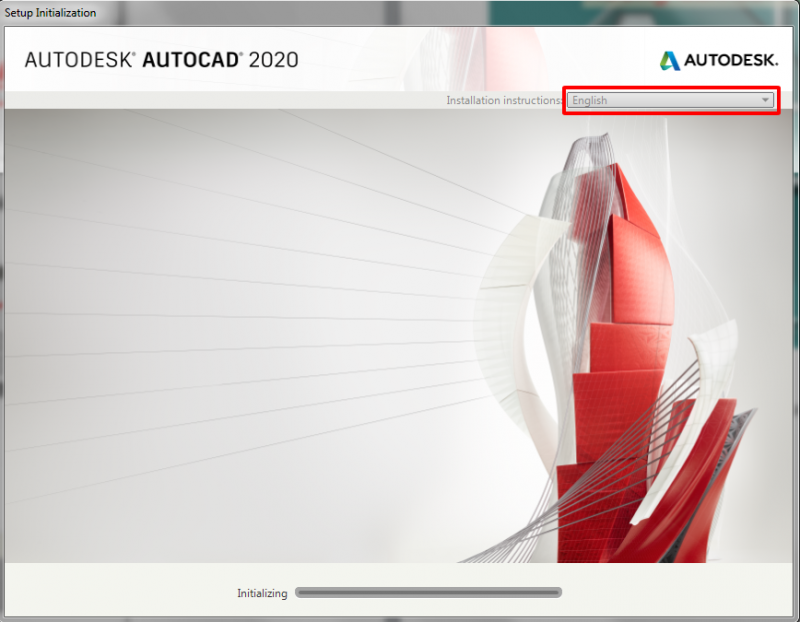Viewport: 800px width, 622px height.
Task: Click the Initializing progress bar
Action: 429,592
